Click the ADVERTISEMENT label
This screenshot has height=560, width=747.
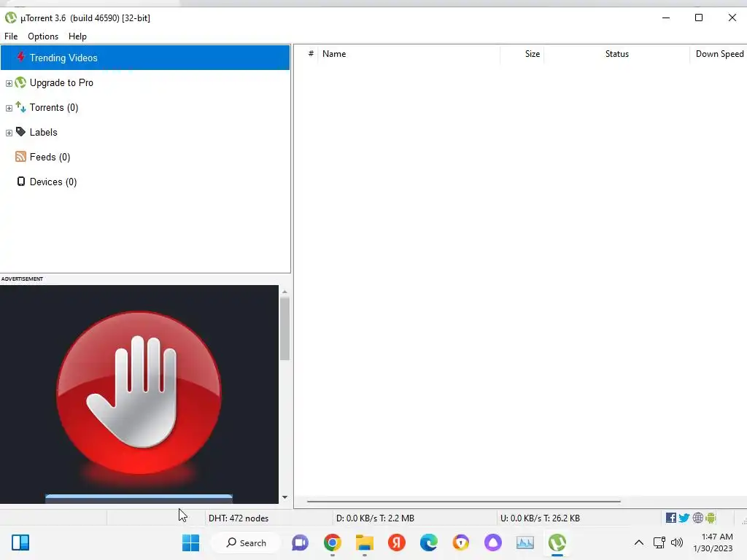[22, 279]
